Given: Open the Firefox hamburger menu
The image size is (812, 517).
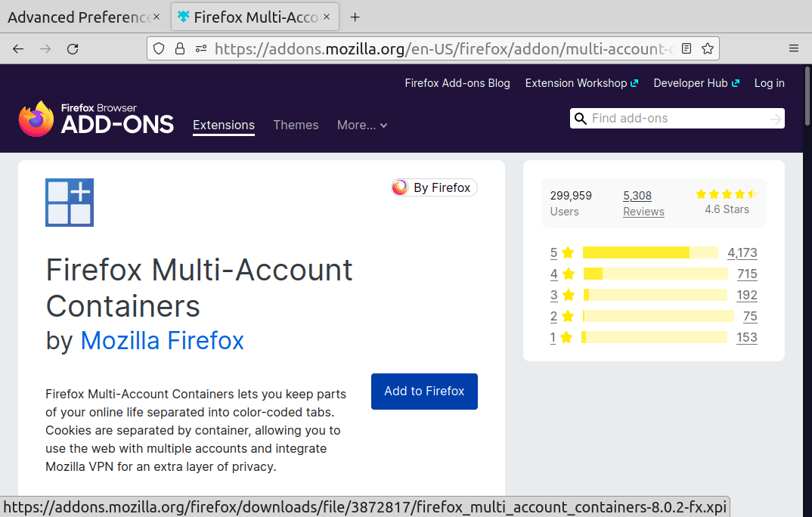Looking at the screenshot, I should pos(793,48).
